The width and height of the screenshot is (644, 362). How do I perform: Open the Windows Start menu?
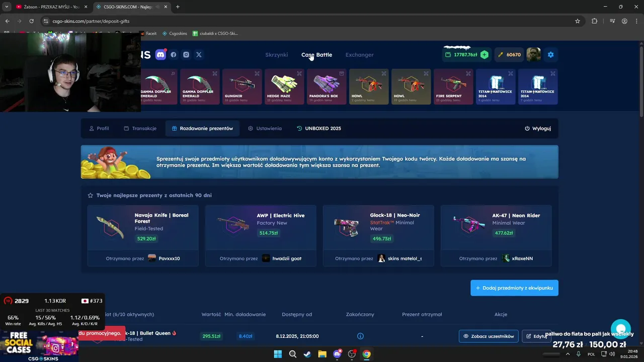point(278,354)
